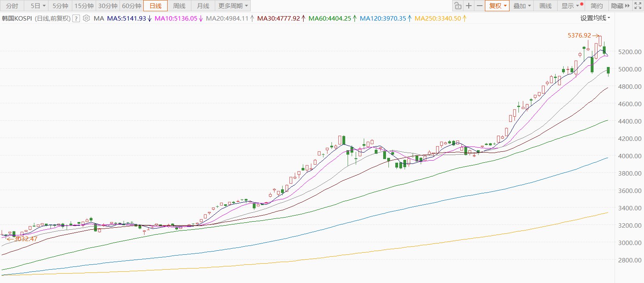The image size is (644, 283).
Task: Click the MA10:5136.05 label
Action: click(176, 19)
